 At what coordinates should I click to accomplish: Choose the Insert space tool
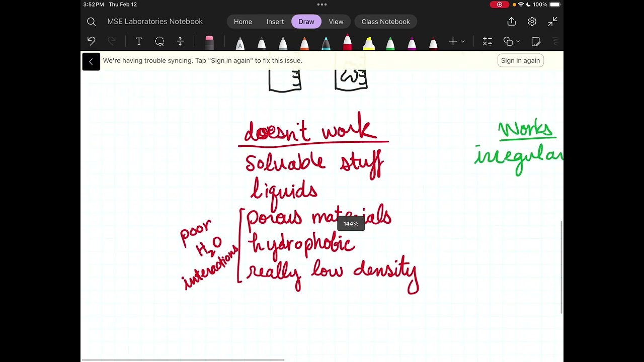point(180,41)
